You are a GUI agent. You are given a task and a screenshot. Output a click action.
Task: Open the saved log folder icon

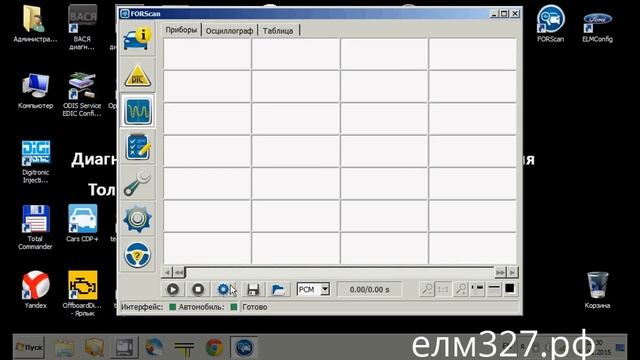[x=278, y=289]
